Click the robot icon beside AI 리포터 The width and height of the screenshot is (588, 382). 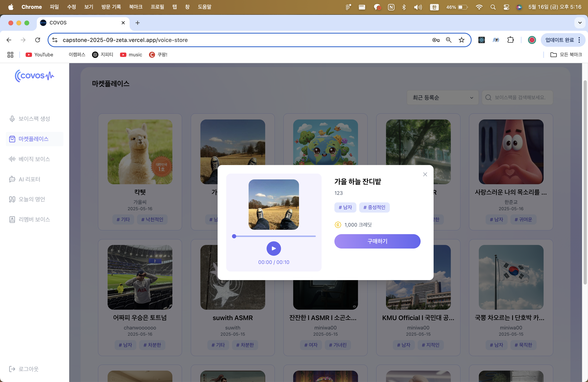(x=12, y=179)
